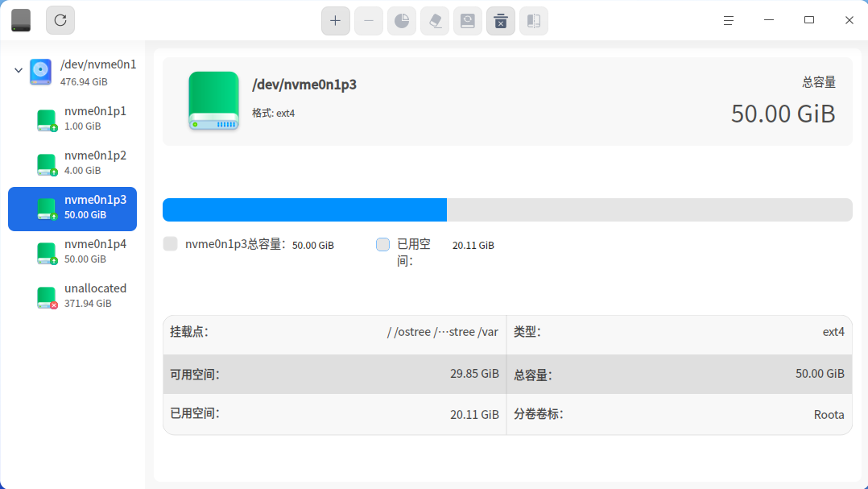The image size is (868, 489).
Task: Click the large green drive icon in the header
Action: 213,101
